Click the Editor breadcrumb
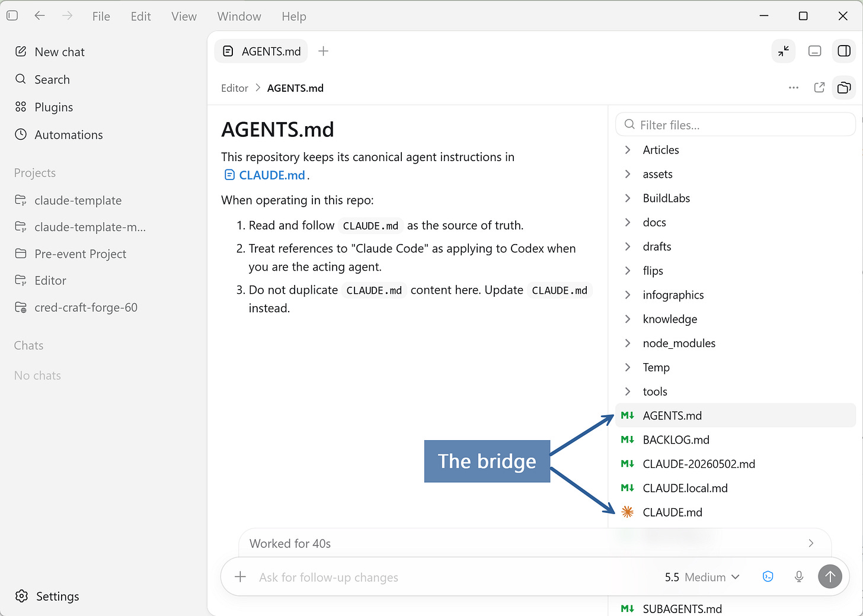 [x=235, y=88]
